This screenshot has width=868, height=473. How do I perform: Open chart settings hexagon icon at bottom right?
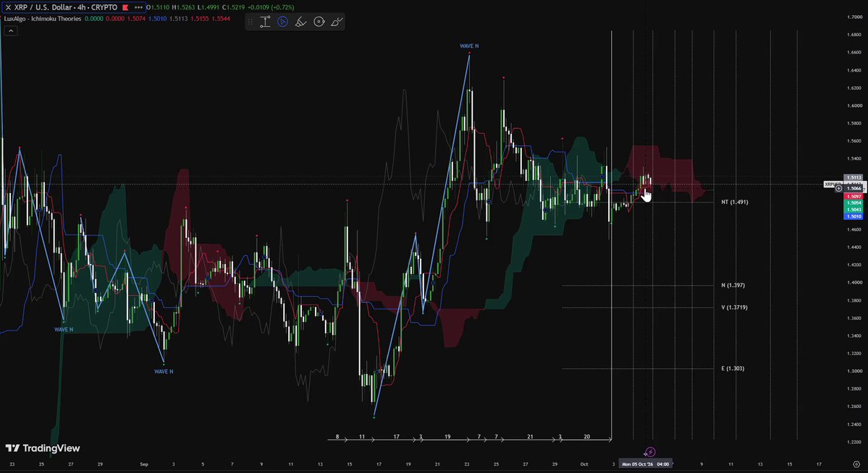[856, 464]
